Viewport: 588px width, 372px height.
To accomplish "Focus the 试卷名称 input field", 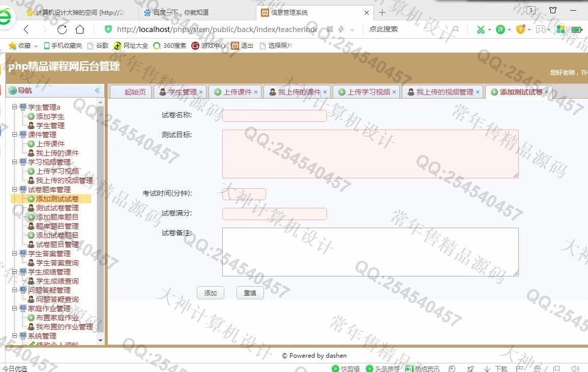I will click(275, 116).
